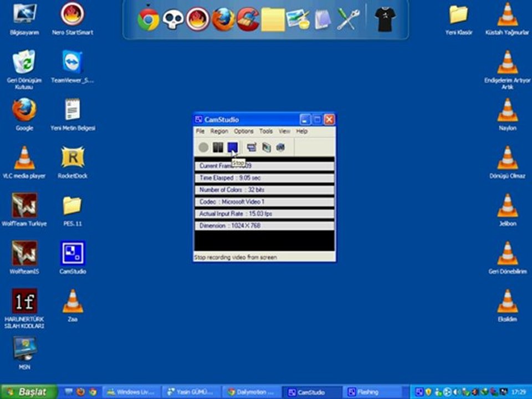Select the HARUNERTÜRK SİLAH KODLARI desktop icon
Image resolution: width=532 pixels, height=399 pixels.
coord(24,309)
